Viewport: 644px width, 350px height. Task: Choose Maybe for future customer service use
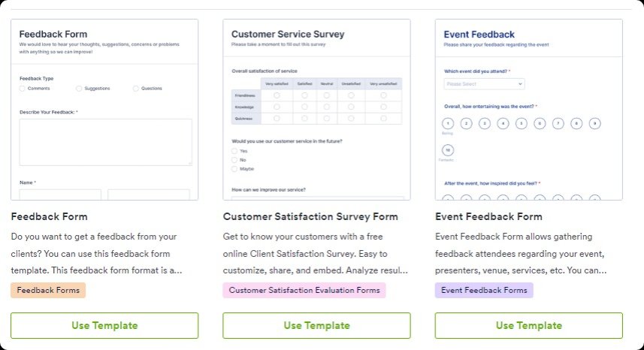coord(235,169)
